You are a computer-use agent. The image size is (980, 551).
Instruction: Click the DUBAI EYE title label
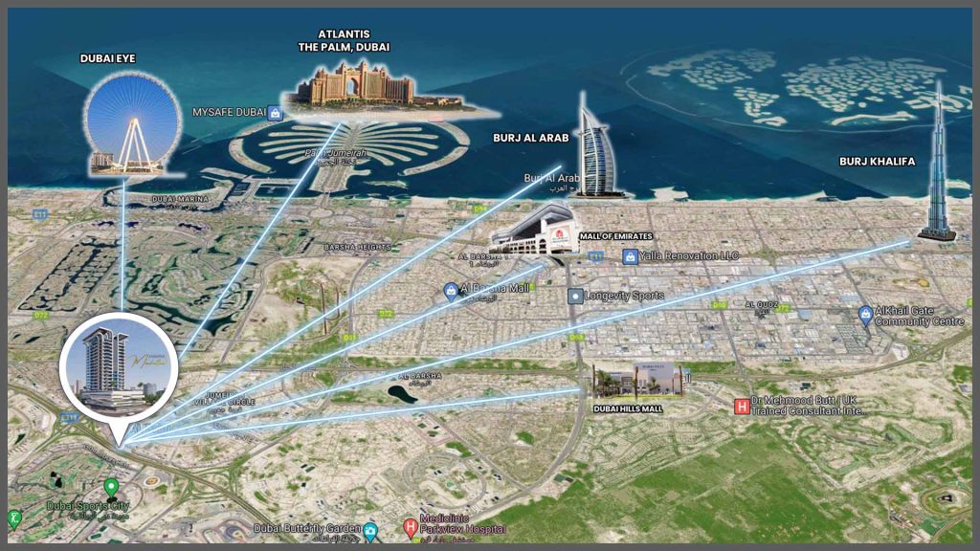(107, 58)
